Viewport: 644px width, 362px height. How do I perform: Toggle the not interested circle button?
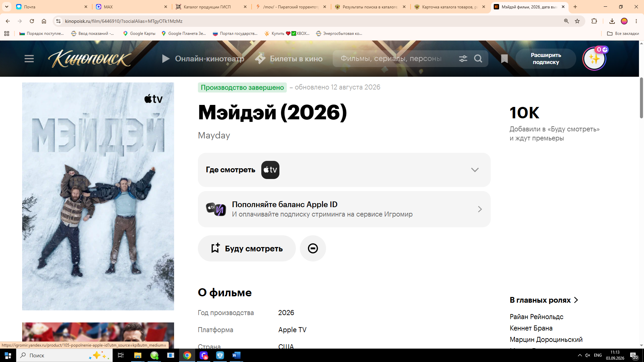tap(313, 248)
